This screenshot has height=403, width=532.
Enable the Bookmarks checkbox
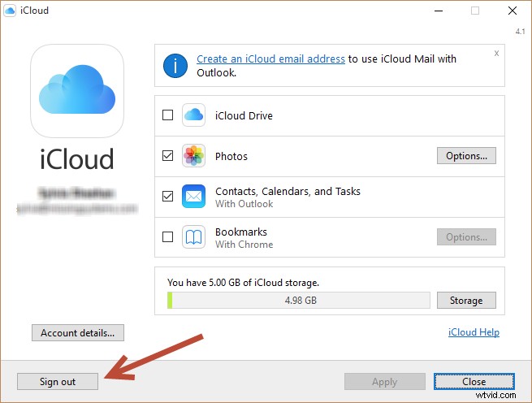pyautogui.click(x=168, y=237)
